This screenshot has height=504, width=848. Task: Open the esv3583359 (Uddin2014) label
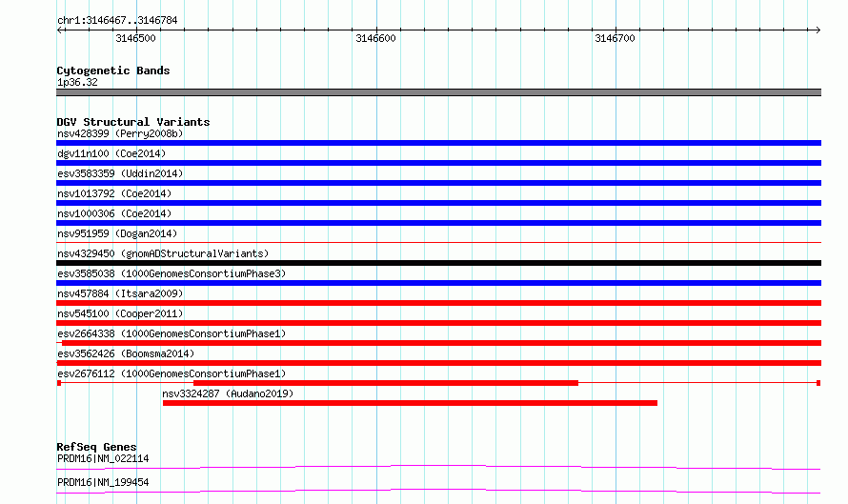click(120, 173)
